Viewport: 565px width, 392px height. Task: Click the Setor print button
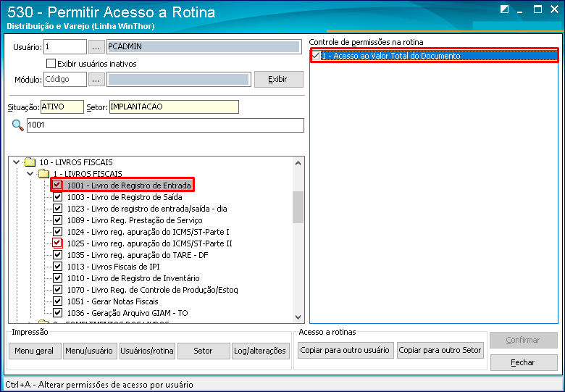(x=204, y=351)
